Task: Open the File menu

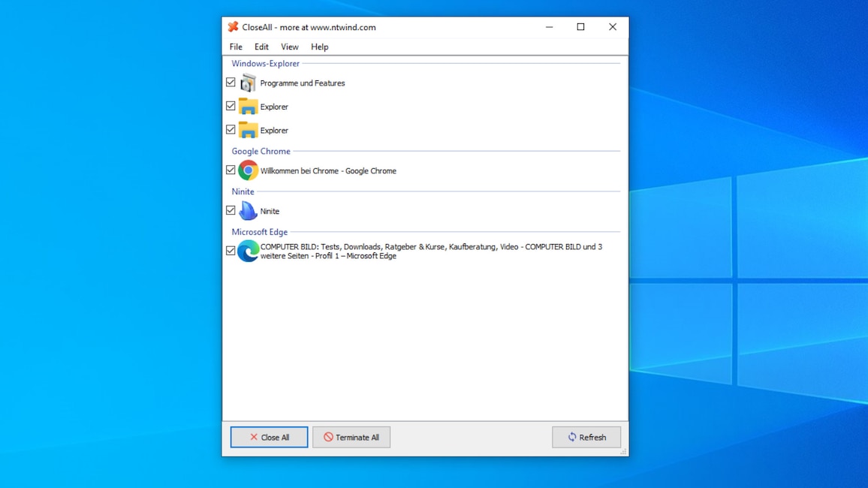Action: pyautogui.click(x=236, y=47)
